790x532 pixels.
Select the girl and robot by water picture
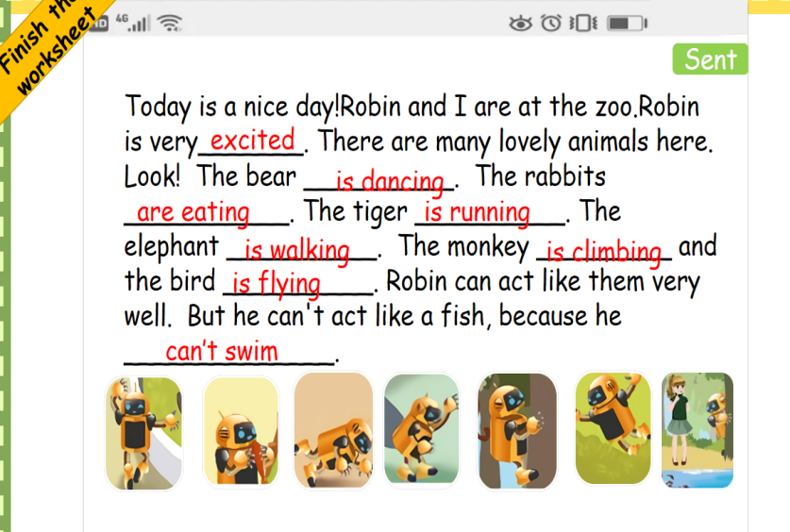(698, 430)
